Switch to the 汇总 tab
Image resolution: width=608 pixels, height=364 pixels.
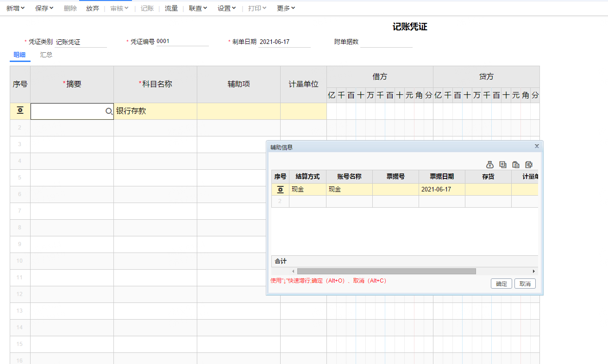(46, 55)
